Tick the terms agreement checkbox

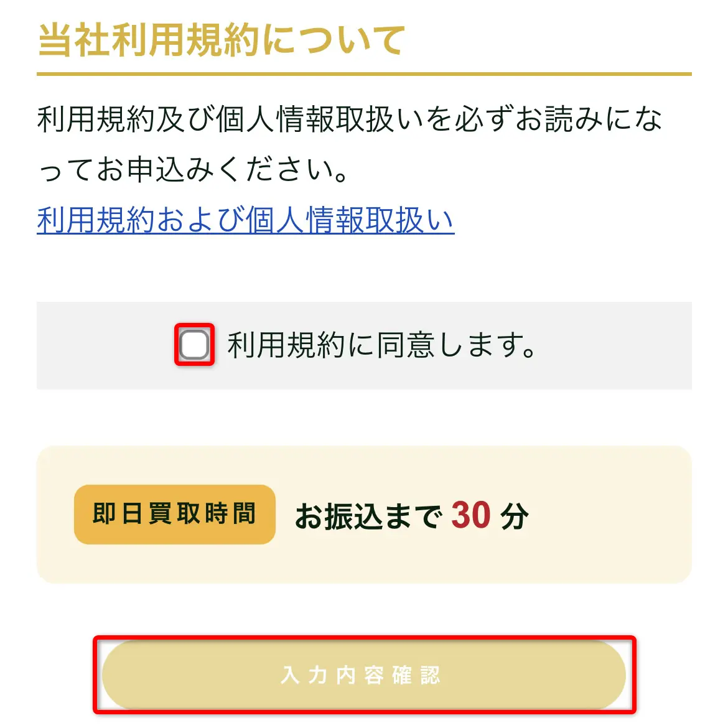click(x=194, y=345)
